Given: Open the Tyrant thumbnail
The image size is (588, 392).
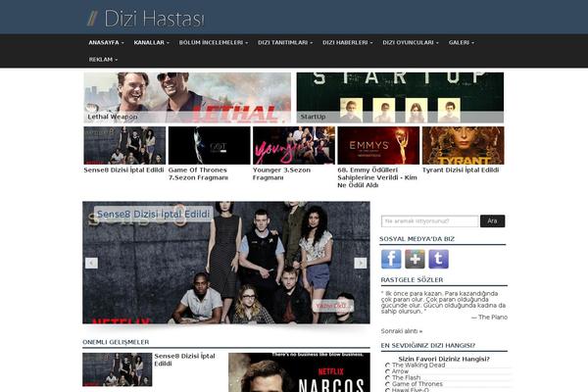Looking at the screenshot, I should pos(464,145).
